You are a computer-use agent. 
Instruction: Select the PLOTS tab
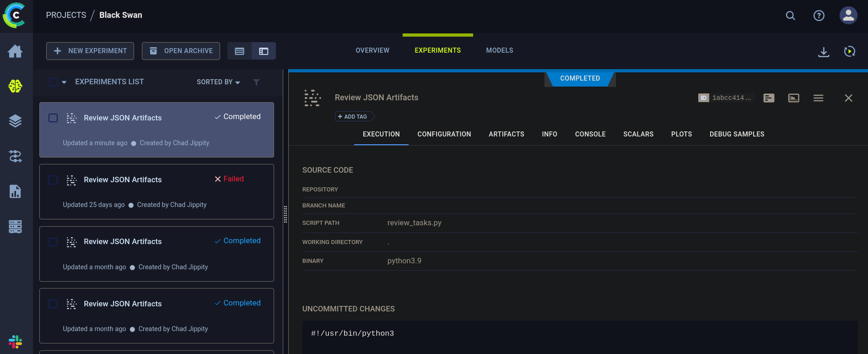click(x=681, y=134)
